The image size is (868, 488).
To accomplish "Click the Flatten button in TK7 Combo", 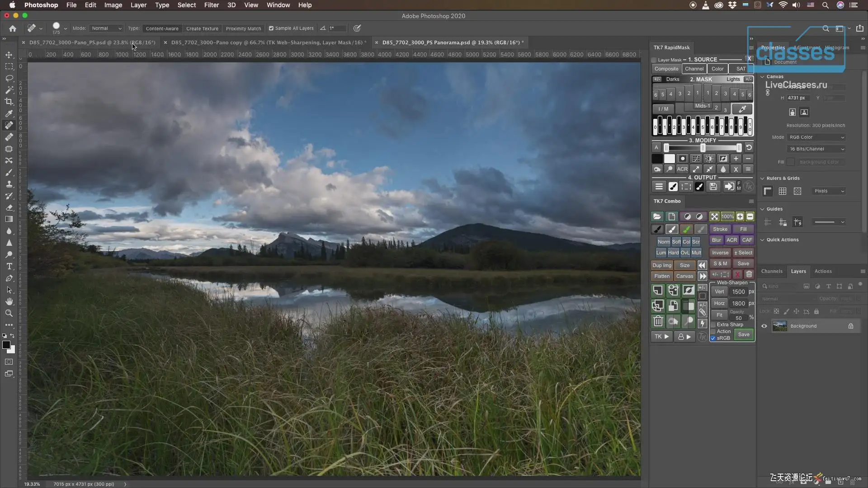I will pyautogui.click(x=662, y=276).
